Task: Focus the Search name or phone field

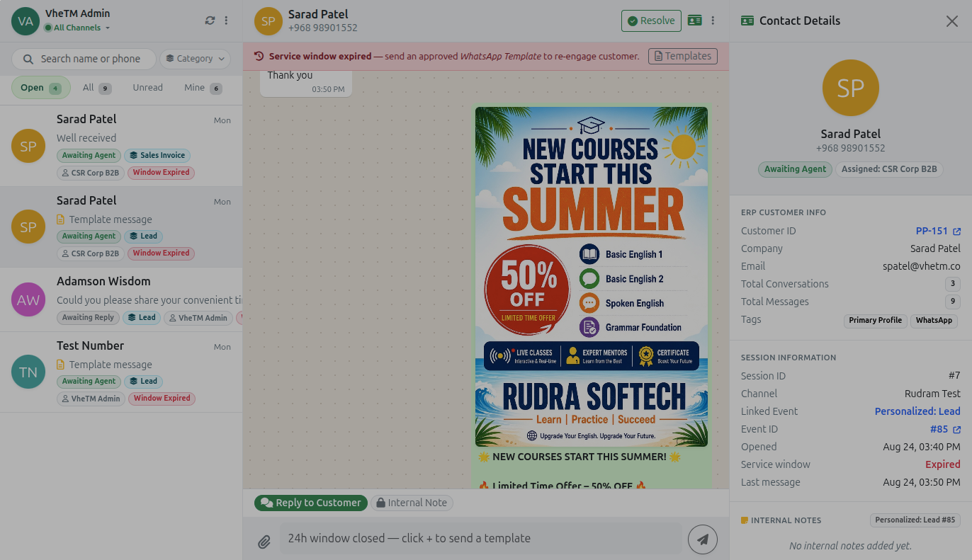Action: coord(84,59)
